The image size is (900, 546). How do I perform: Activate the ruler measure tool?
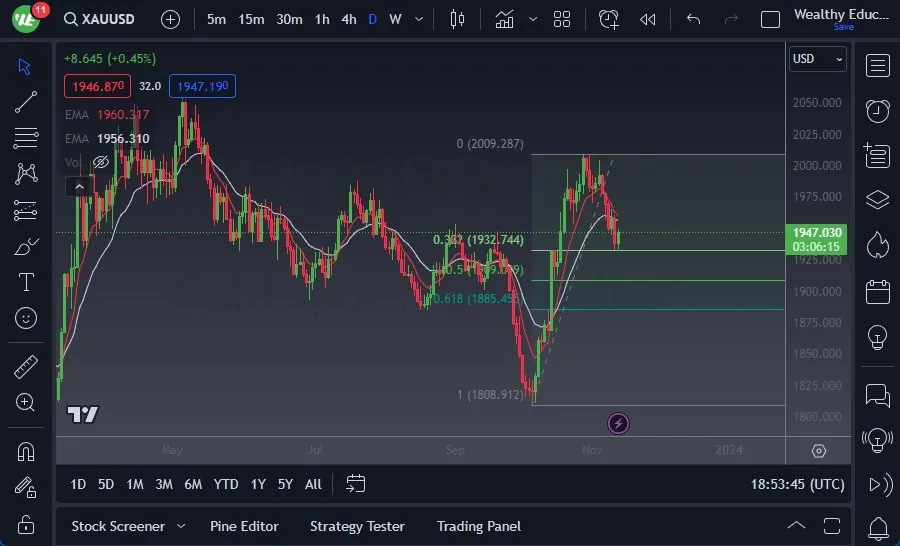pos(26,367)
